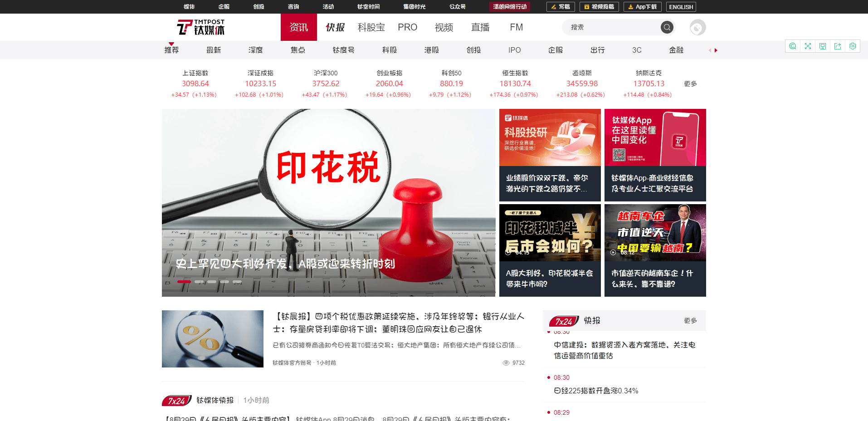Select the 港股 category tab

coord(431,50)
